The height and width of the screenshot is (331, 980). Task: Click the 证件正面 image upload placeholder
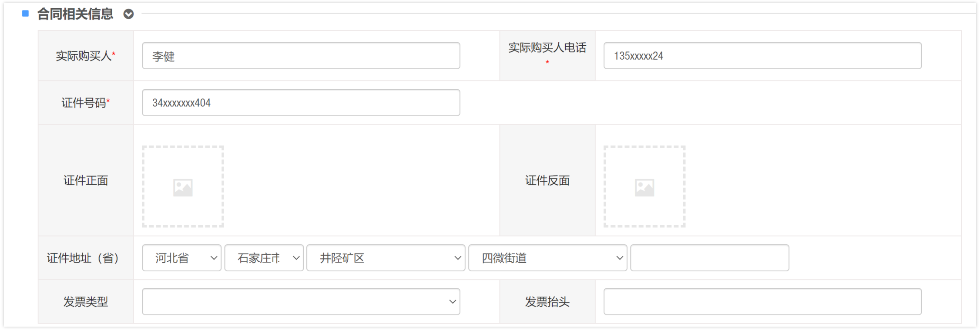click(x=183, y=186)
